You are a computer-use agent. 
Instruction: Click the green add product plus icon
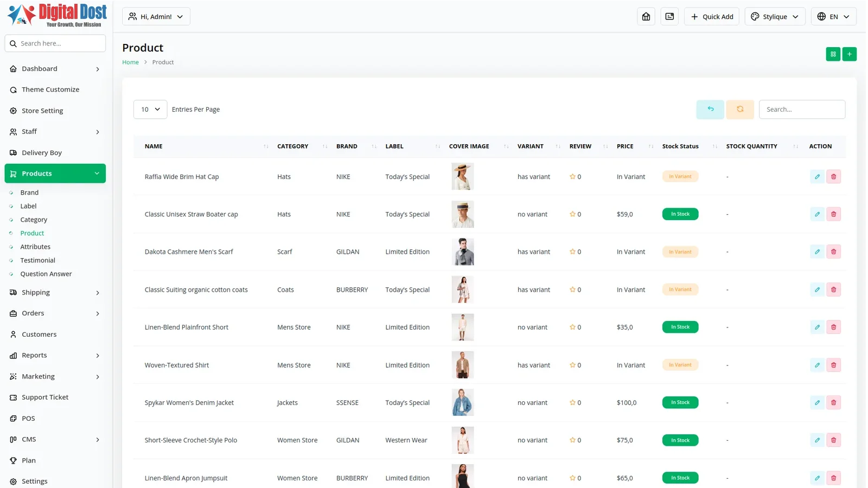tap(850, 54)
